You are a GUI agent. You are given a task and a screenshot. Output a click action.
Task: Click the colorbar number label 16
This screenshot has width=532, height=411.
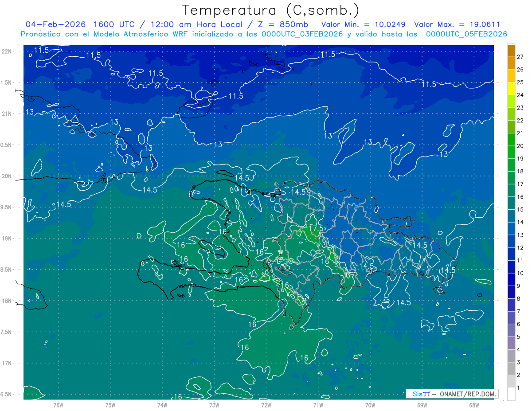[x=520, y=197]
